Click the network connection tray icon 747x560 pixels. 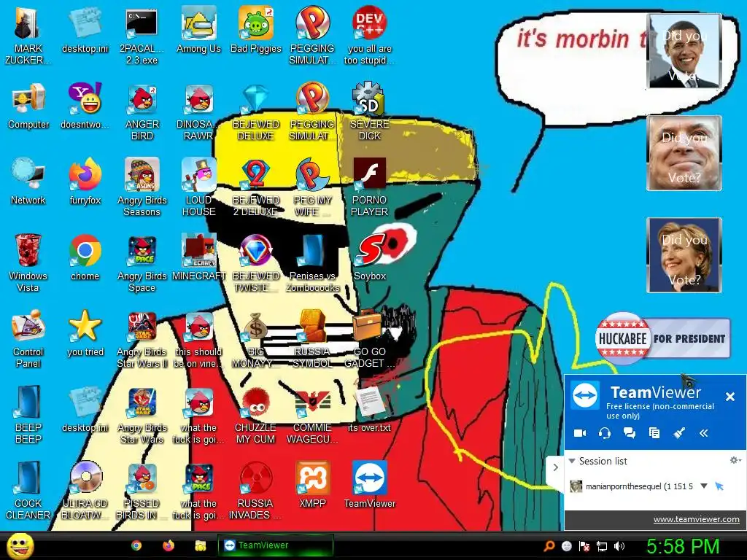602,546
